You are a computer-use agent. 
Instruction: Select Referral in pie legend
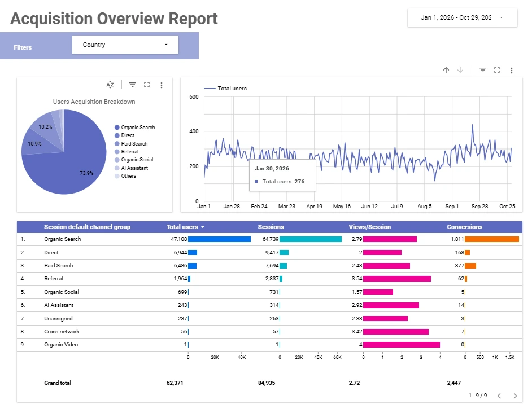pyautogui.click(x=129, y=152)
